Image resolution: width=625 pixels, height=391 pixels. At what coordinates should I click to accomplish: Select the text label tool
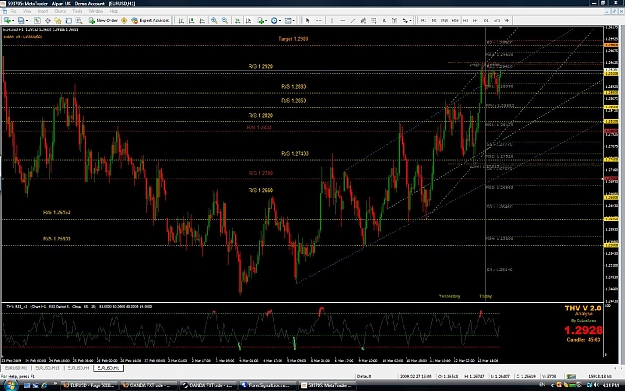[395, 20]
